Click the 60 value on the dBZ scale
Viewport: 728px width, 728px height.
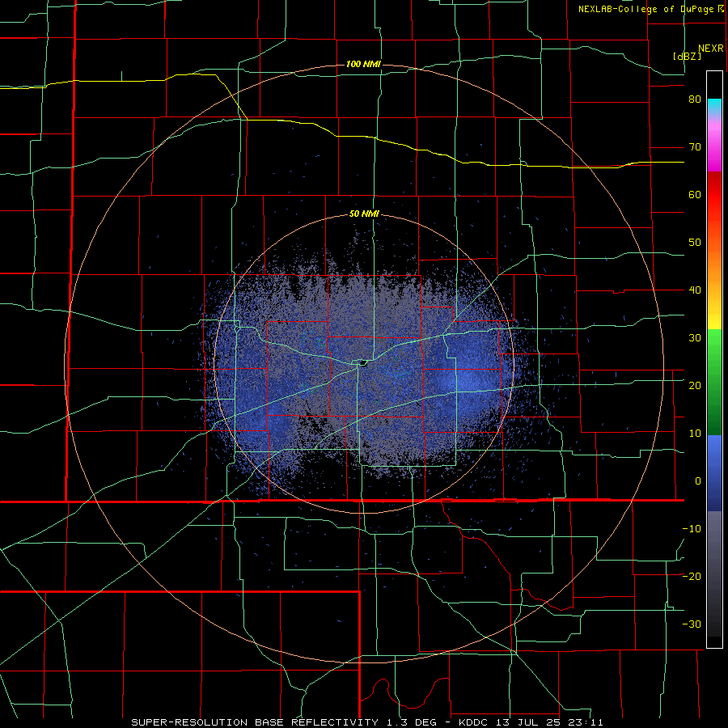(x=695, y=194)
